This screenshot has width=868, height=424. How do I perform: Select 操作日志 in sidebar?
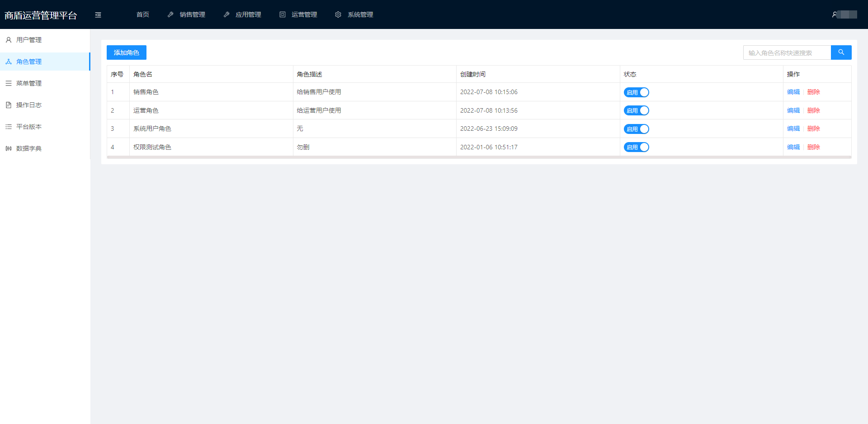coord(45,105)
